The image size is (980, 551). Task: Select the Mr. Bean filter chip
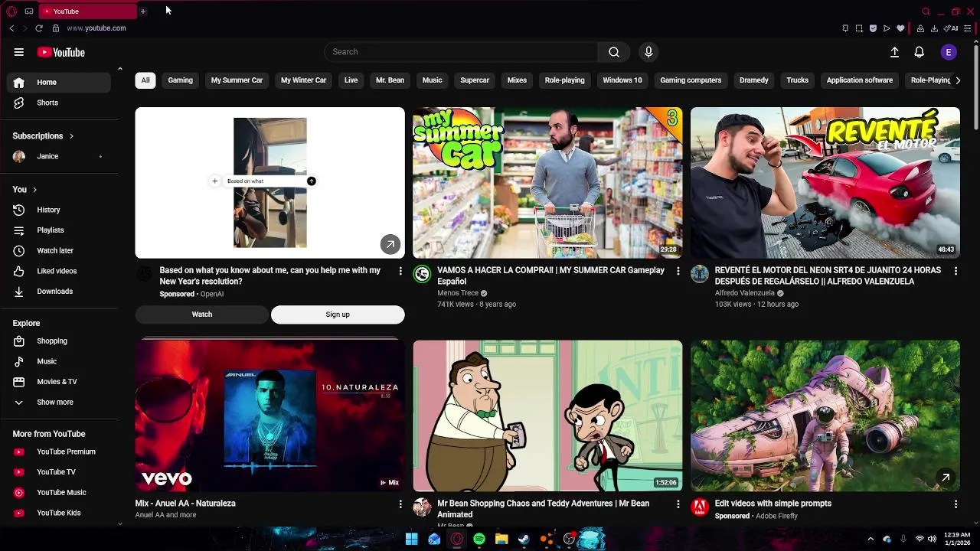coord(390,80)
